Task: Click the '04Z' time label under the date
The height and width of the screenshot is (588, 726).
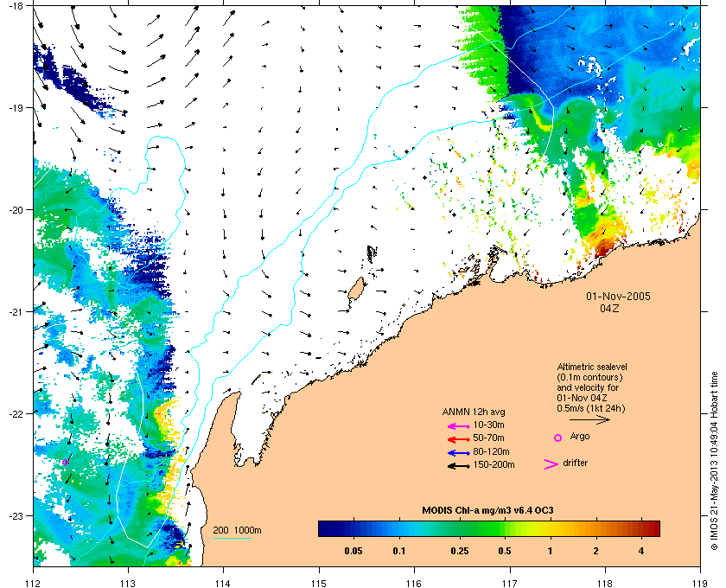Action: coord(609,308)
